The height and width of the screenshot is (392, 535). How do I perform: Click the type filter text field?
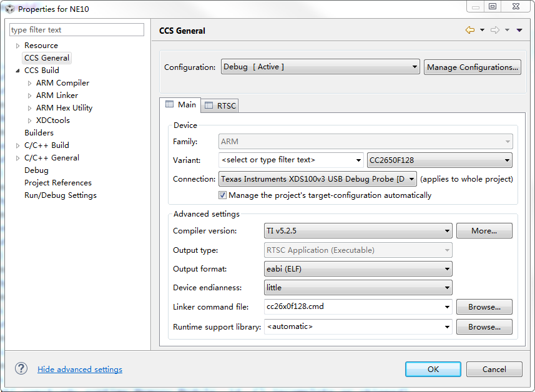tap(77, 30)
